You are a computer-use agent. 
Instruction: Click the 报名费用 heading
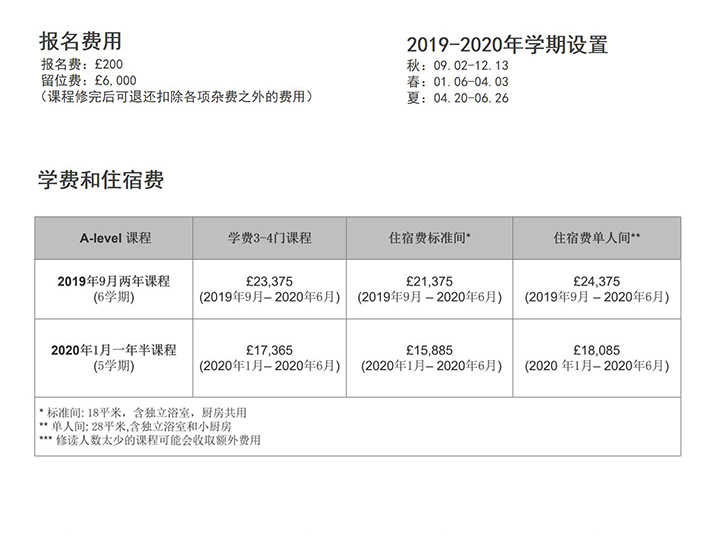(x=80, y=41)
